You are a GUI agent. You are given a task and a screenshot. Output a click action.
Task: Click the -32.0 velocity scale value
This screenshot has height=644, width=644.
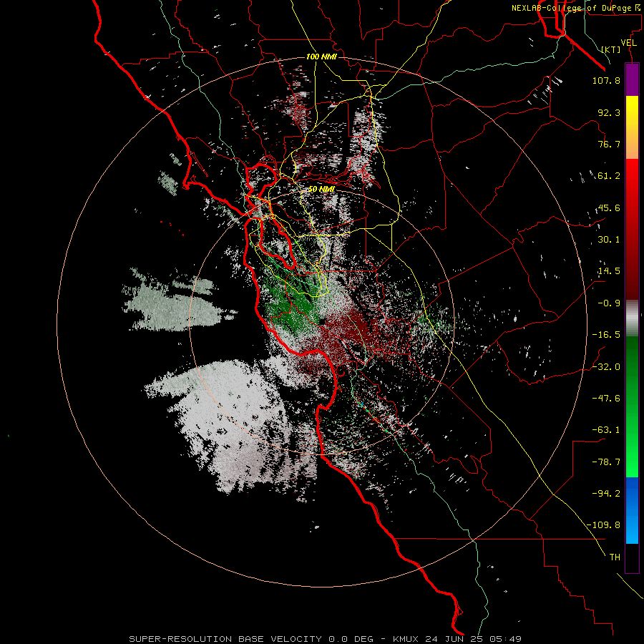pos(606,367)
